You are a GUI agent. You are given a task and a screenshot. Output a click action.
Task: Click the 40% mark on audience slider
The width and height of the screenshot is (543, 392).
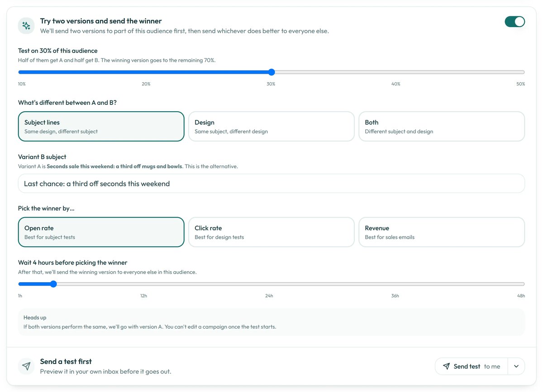pos(396,84)
